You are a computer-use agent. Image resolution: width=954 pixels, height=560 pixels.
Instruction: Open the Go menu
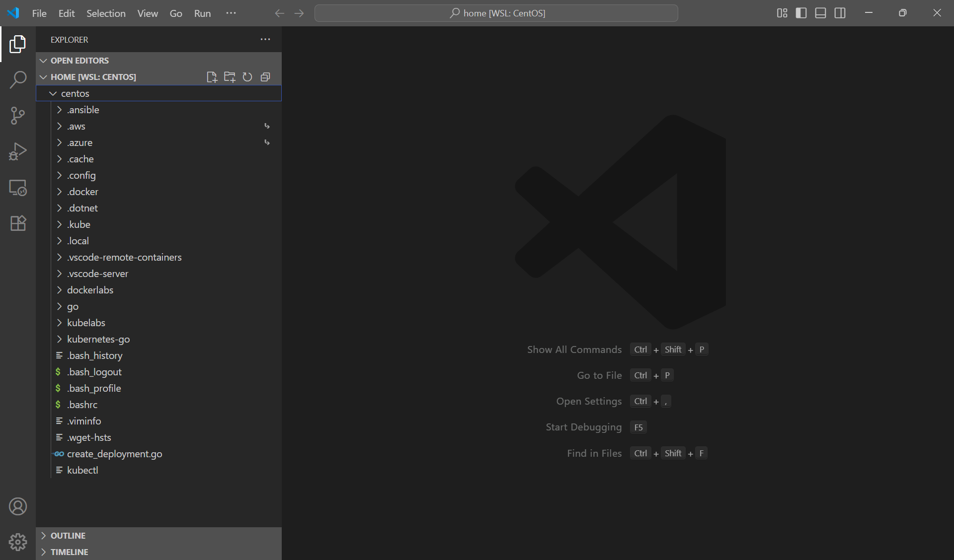coord(176,13)
